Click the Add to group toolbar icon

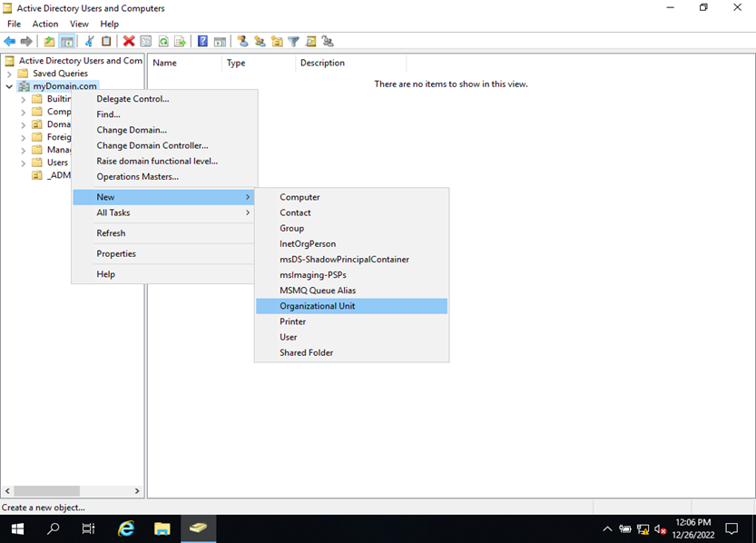[x=328, y=42]
